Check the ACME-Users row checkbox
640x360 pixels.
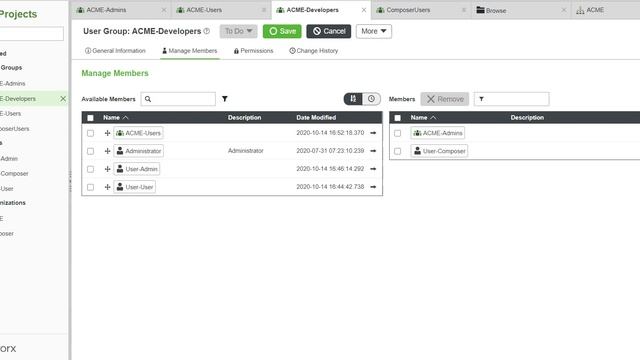click(x=91, y=133)
